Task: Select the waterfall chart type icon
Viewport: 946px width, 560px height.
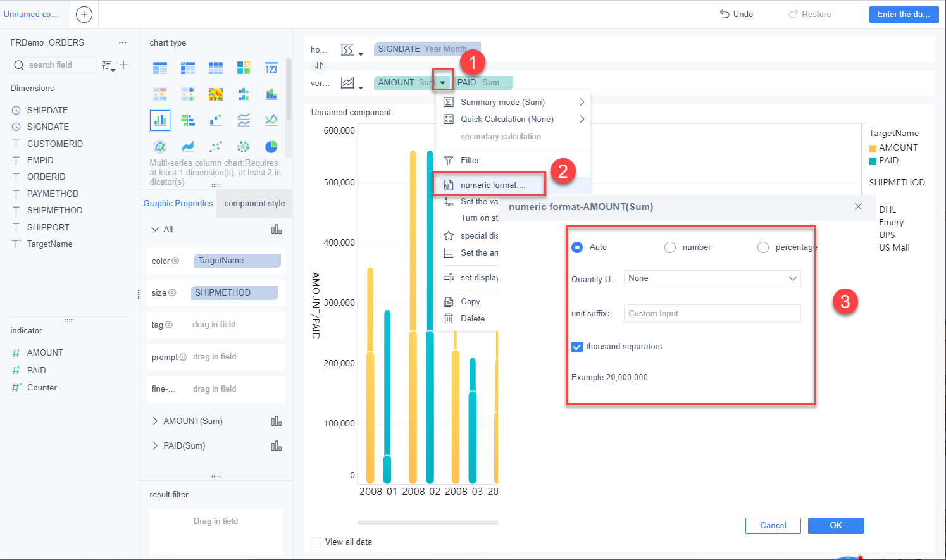Action: (x=216, y=120)
